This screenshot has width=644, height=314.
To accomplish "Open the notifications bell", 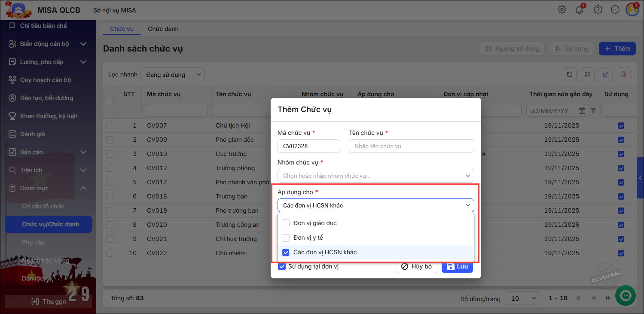I will 580,9.
